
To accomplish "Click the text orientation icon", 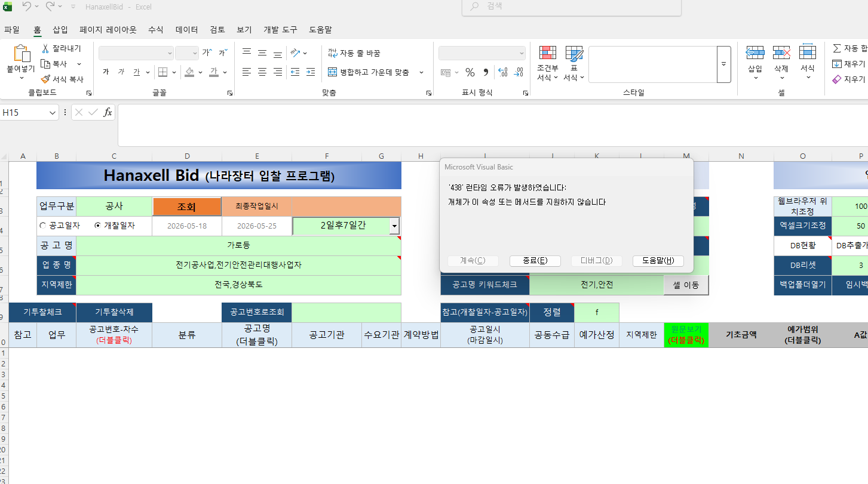I will click(x=295, y=53).
